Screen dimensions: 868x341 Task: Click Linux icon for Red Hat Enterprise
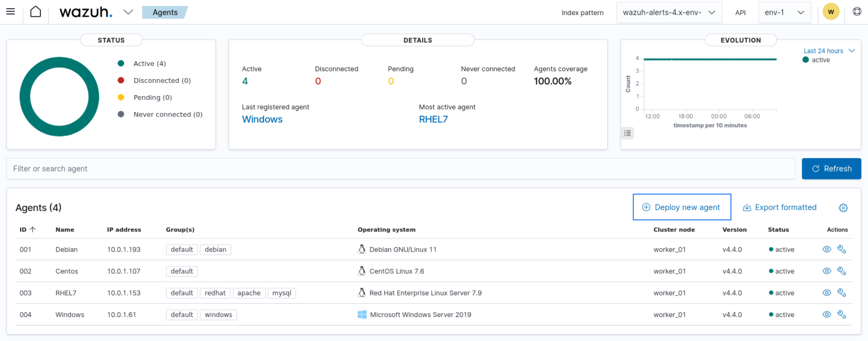362,293
